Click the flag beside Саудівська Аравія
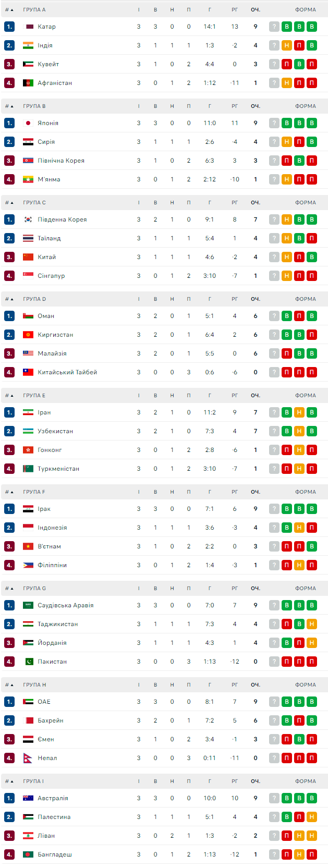 click(28, 605)
